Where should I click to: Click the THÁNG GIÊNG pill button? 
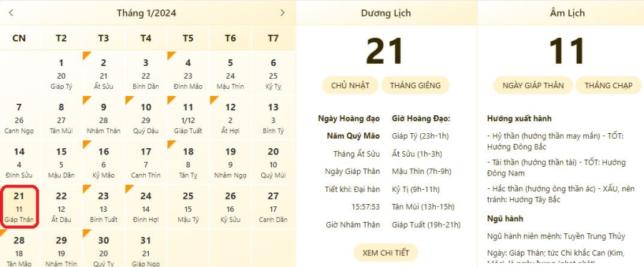[x=415, y=85]
